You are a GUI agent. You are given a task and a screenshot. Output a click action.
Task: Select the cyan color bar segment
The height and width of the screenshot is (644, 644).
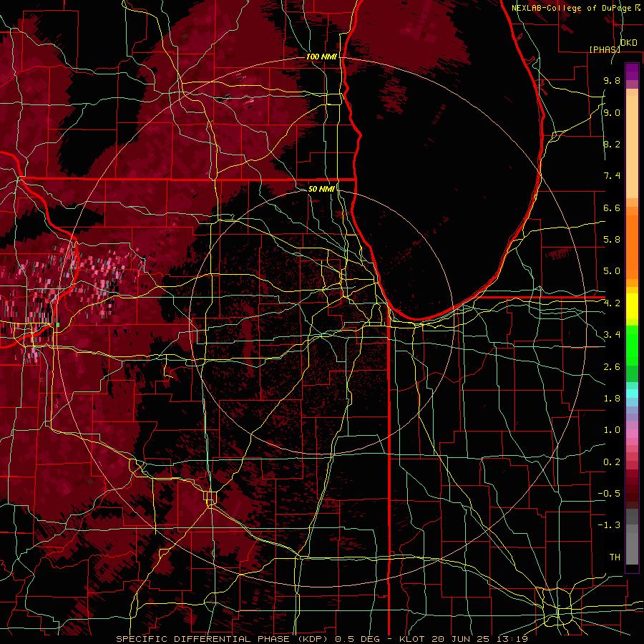pyautogui.click(x=632, y=393)
